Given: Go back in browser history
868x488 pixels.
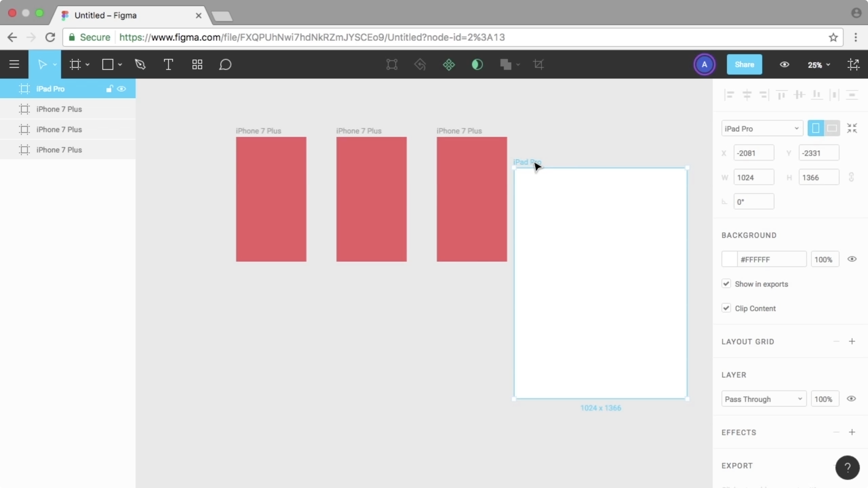Looking at the screenshot, I should [x=12, y=37].
